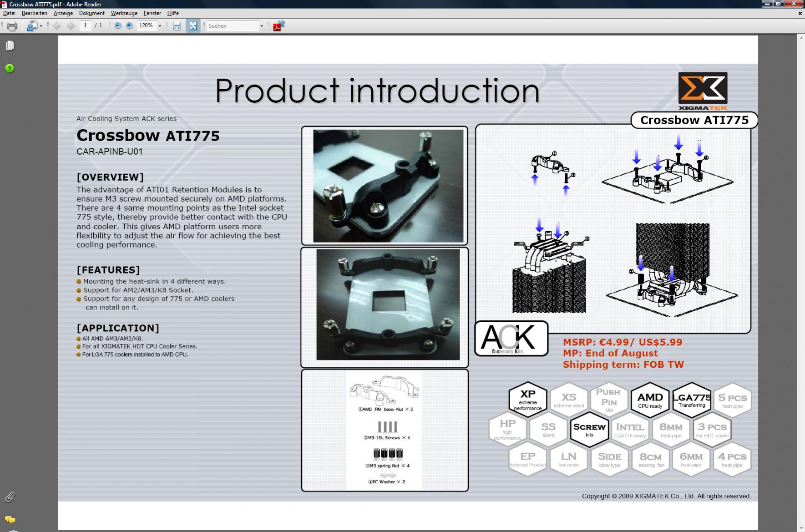
Task: Click the Adobe Reader title bar icon
Action: tap(4, 4)
